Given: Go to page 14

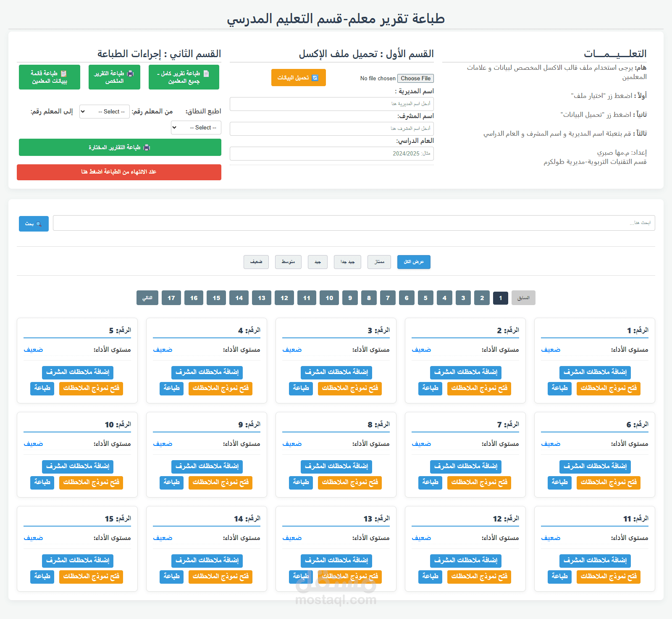Looking at the screenshot, I should tap(239, 298).
